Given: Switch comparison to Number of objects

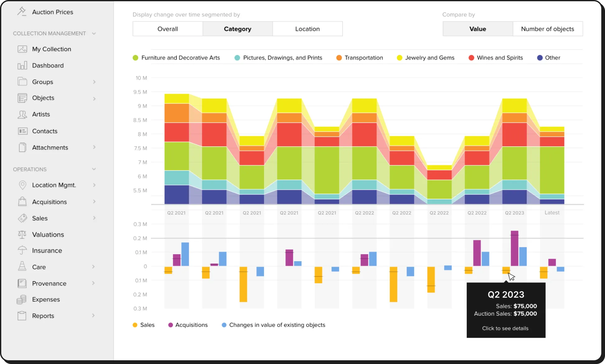Looking at the screenshot, I should point(548,29).
